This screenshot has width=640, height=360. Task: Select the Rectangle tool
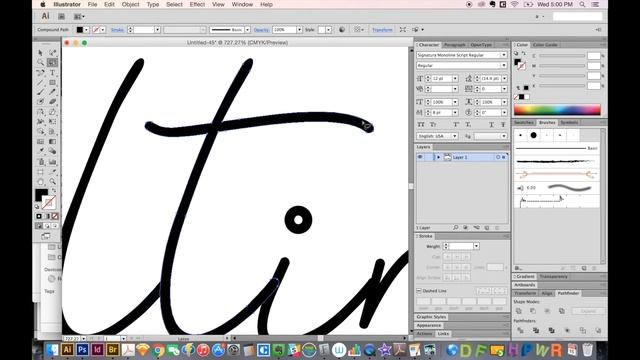click(x=52, y=82)
